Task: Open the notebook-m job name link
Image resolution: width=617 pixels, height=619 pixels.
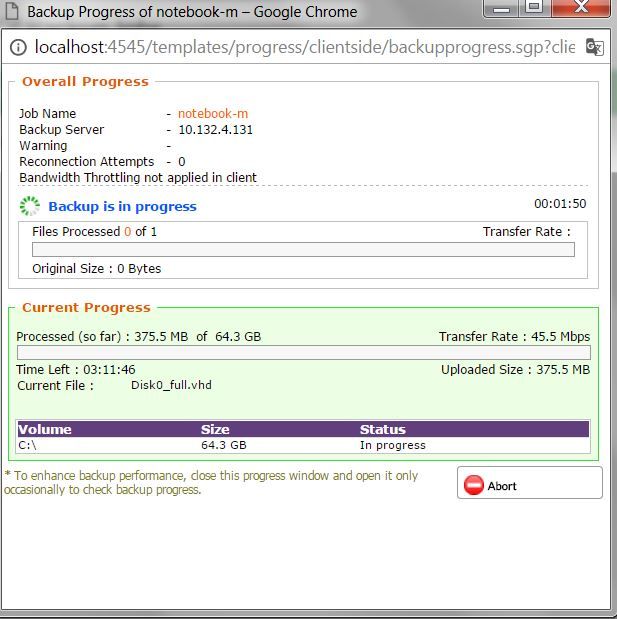Action: point(213,114)
